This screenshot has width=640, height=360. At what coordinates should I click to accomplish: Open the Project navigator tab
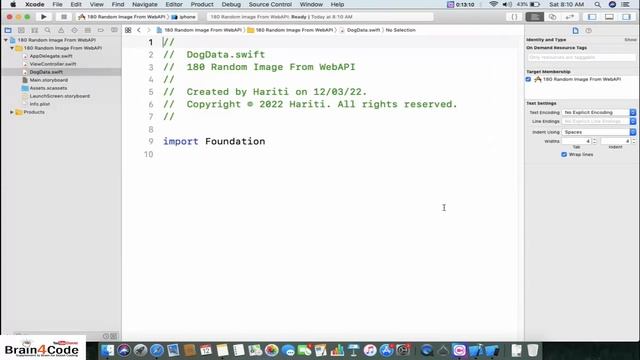pyautogui.click(x=8, y=30)
